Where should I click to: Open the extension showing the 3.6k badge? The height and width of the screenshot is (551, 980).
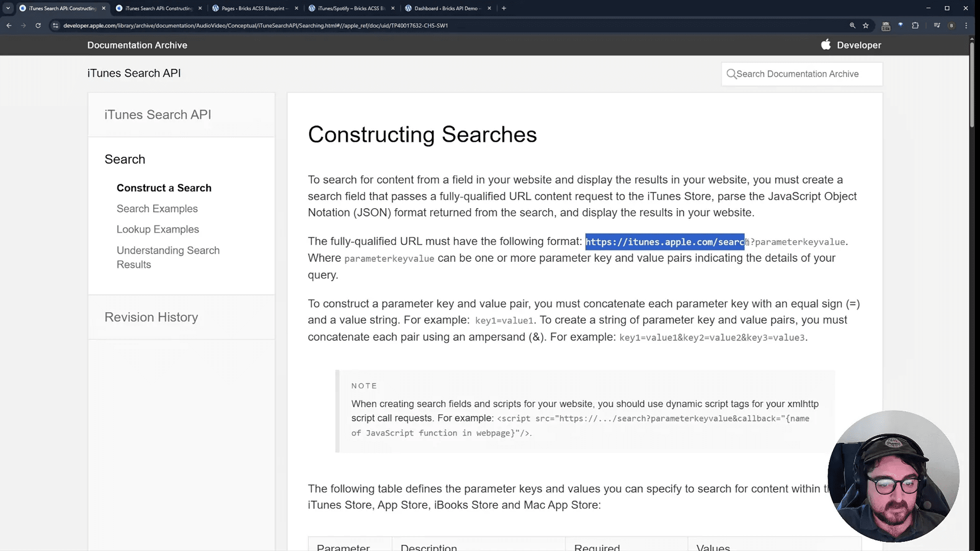886,26
